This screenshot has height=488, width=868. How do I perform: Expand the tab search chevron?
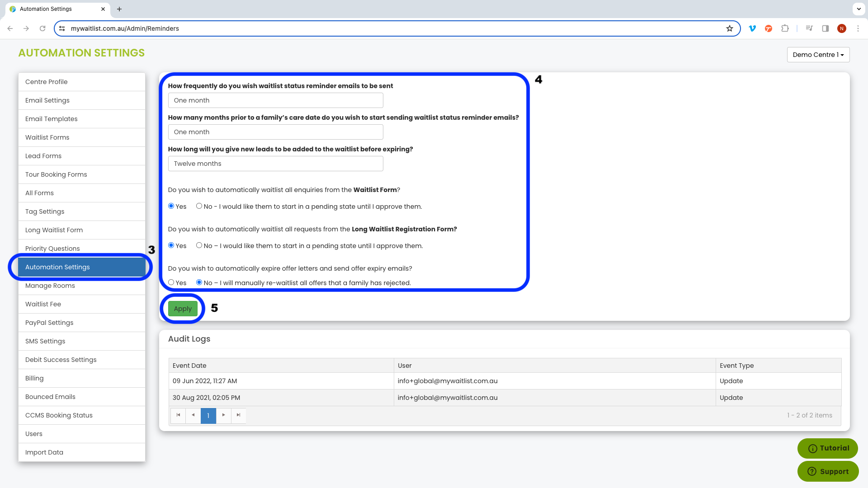coord(859,9)
